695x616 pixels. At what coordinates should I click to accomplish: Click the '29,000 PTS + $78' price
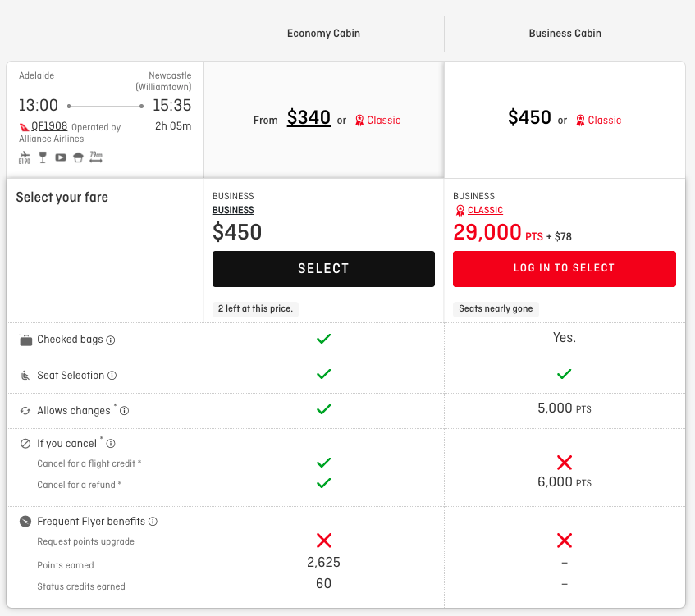512,233
